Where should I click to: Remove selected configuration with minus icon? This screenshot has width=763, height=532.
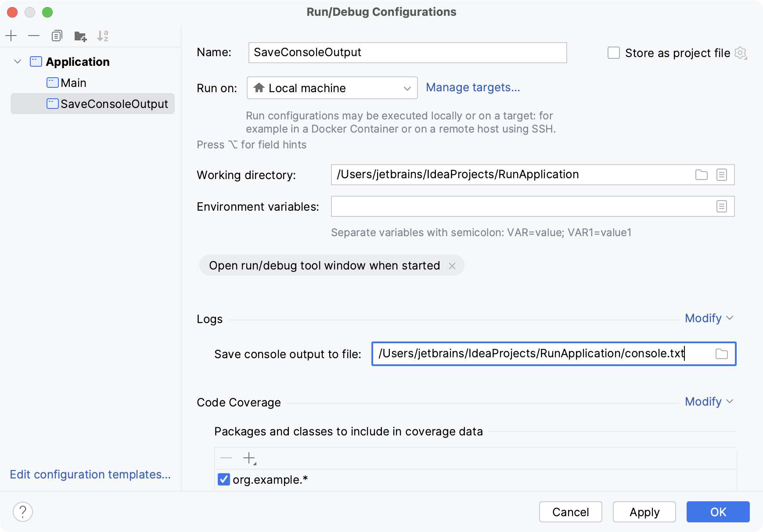tap(34, 36)
